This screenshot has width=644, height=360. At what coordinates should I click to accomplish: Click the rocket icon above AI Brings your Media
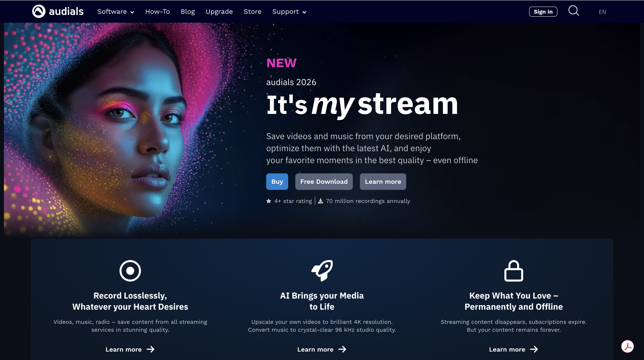[x=322, y=270]
